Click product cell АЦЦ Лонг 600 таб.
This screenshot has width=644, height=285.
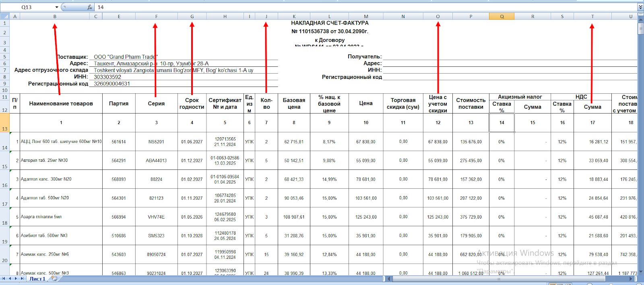point(61,142)
